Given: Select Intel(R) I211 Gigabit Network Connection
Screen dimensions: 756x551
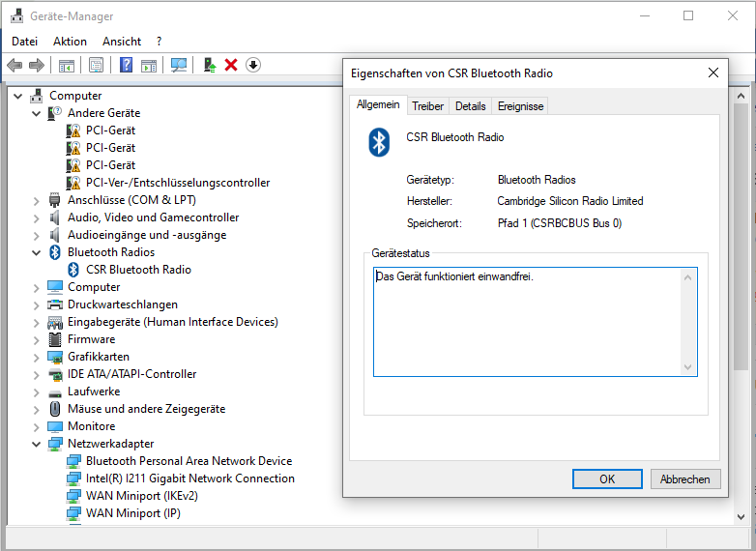Looking at the screenshot, I should pyautogui.click(x=189, y=478).
